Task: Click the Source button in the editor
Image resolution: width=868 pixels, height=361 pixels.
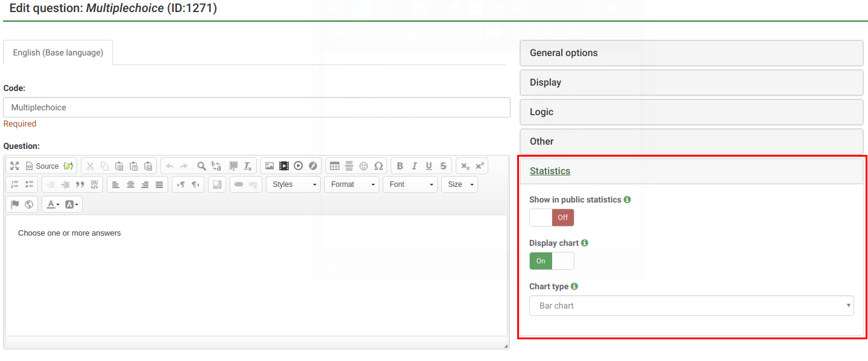Action: (42, 166)
